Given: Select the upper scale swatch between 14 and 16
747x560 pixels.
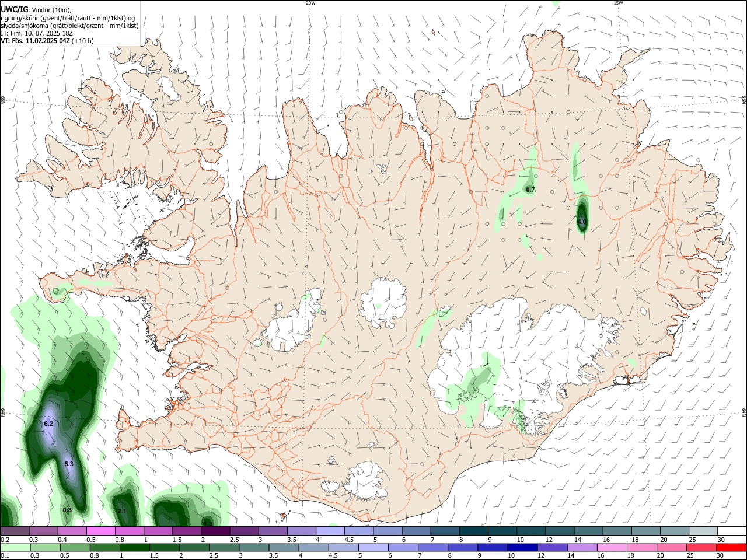Looking at the screenshot, I should [589, 531].
